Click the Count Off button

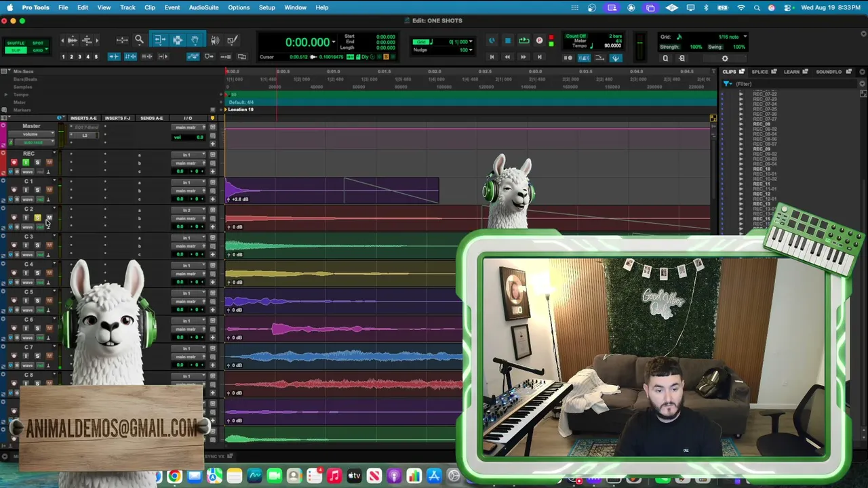point(576,36)
